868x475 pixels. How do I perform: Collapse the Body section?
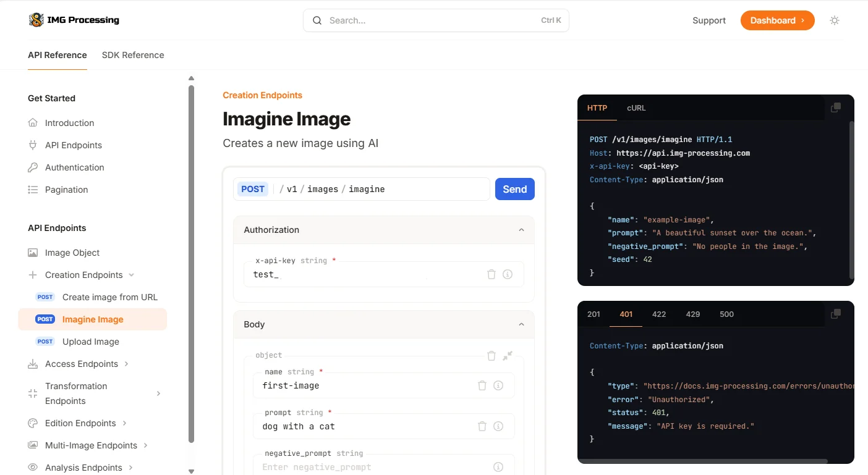coord(521,324)
